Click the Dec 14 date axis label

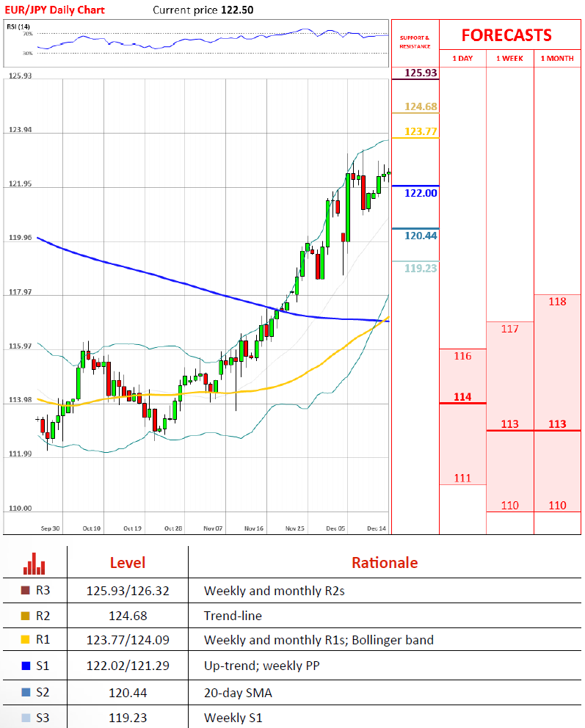tap(377, 528)
